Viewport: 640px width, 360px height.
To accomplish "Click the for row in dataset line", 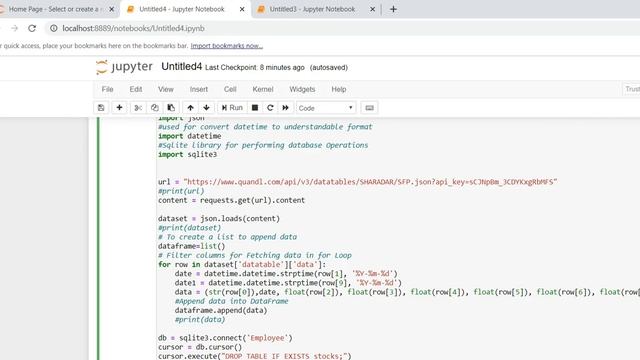I will point(242,264).
